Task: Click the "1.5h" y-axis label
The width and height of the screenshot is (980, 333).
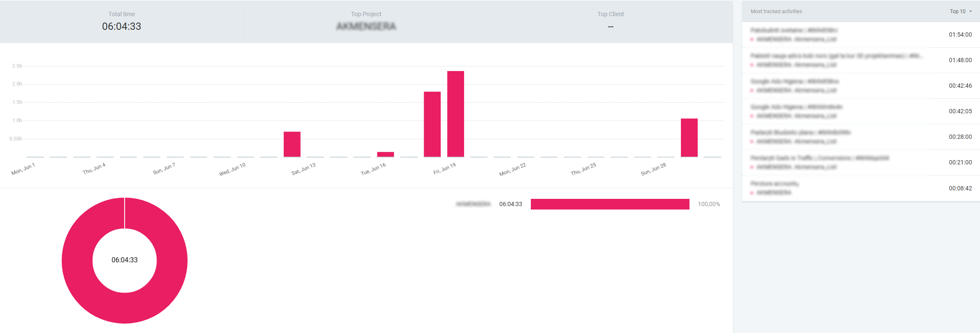Action: 17,102
